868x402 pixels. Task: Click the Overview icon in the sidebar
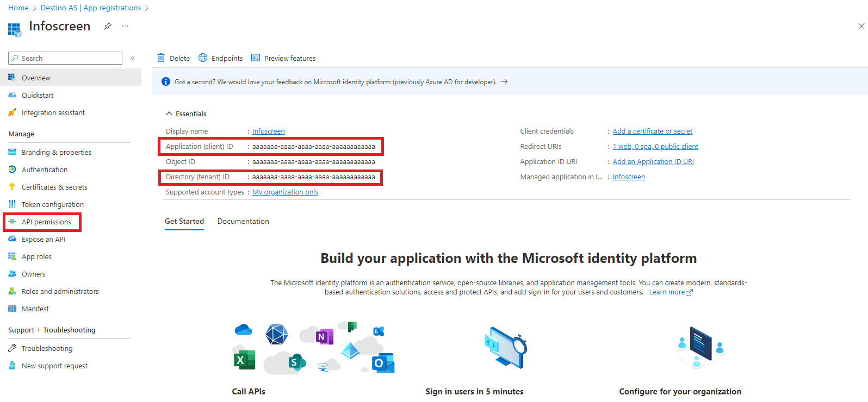point(12,78)
